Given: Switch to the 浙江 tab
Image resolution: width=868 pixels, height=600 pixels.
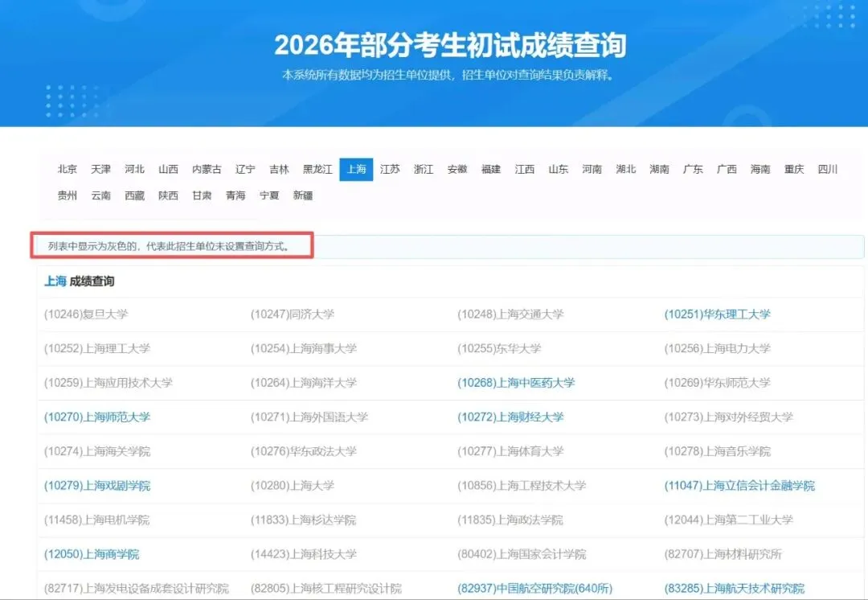Looking at the screenshot, I should coord(424,169).
